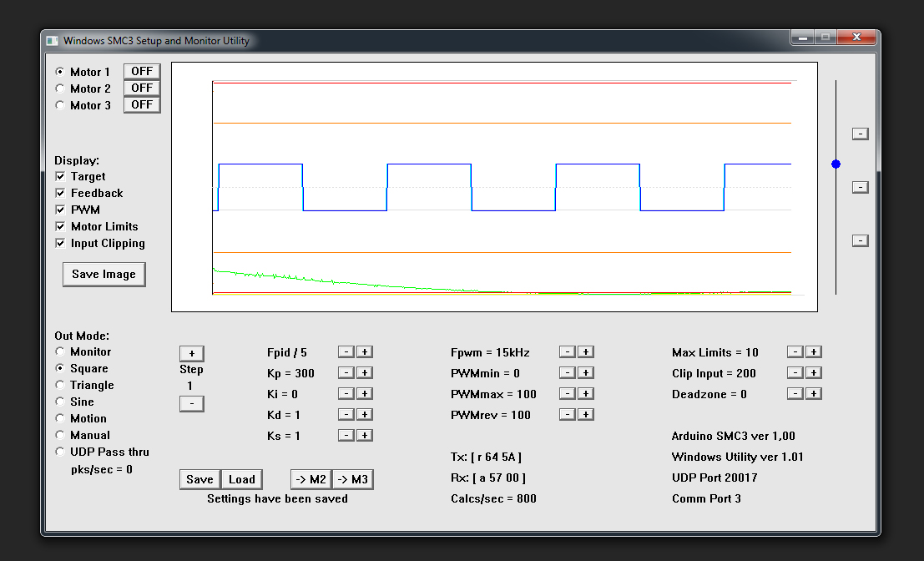
Task: Click the 'Settings have been saved' status text
Action: (278, 498)
